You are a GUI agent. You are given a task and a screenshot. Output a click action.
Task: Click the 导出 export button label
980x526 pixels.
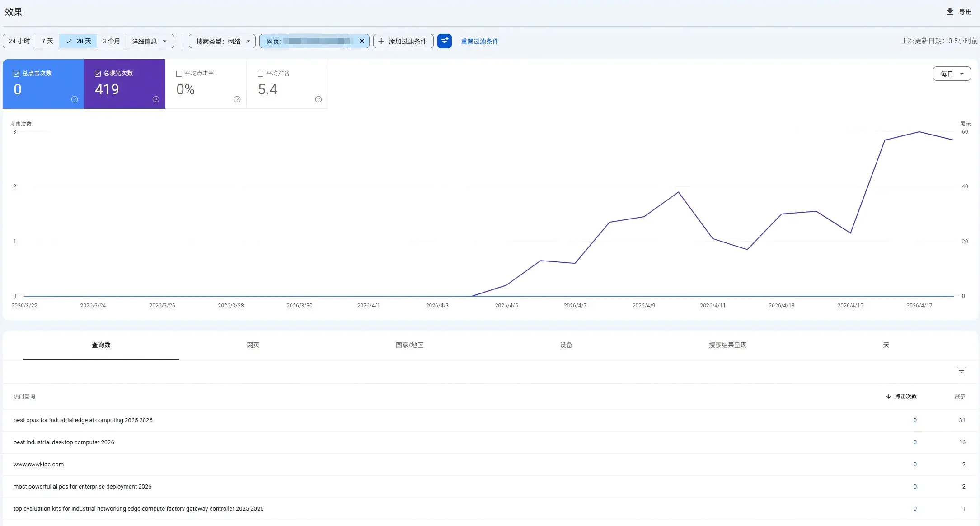point(966,12)
